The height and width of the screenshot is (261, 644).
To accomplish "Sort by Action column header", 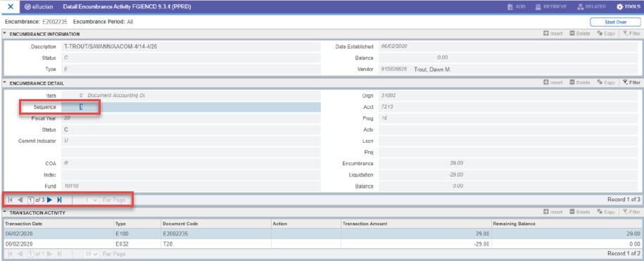I will [306, 224].
